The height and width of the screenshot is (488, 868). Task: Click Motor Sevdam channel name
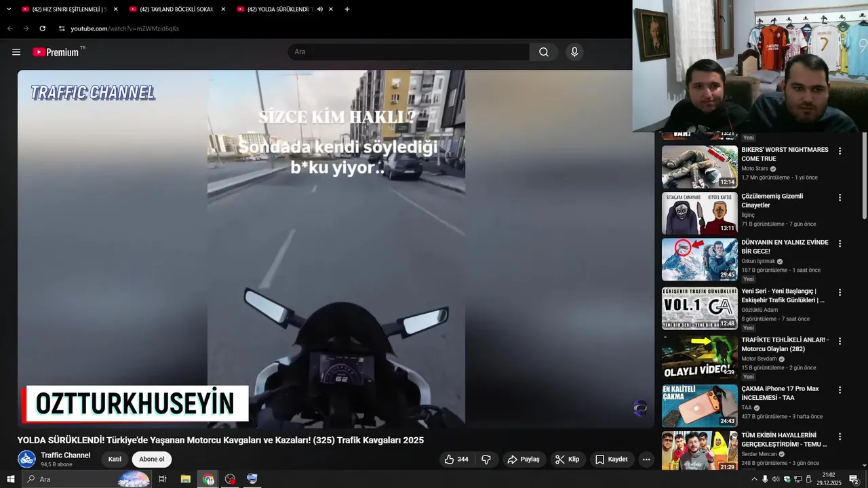(x=759, y=359)
